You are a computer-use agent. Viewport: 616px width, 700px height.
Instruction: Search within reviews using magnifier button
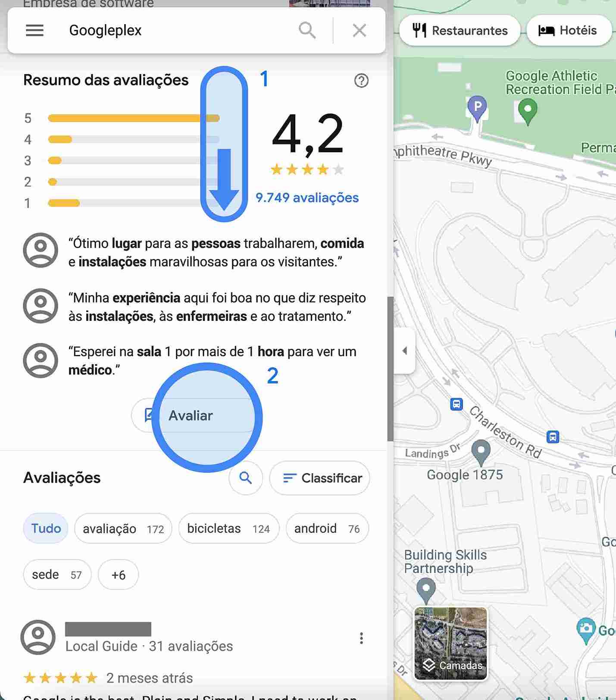point(246,478)
